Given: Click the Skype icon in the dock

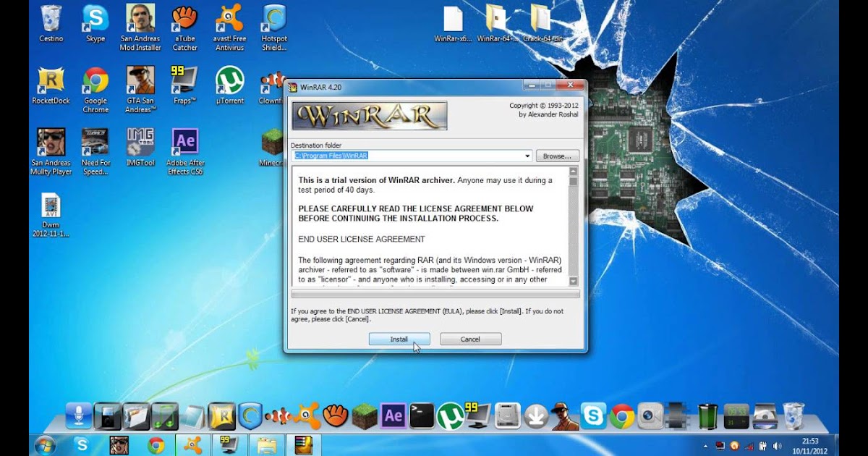Looking at the screenshot, I should [x=594, y=416].
